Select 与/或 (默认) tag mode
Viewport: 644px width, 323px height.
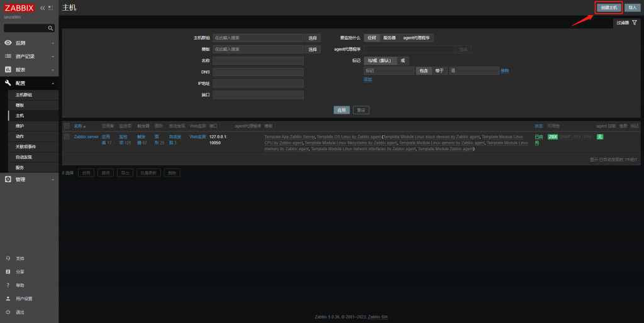coord(380,60)
